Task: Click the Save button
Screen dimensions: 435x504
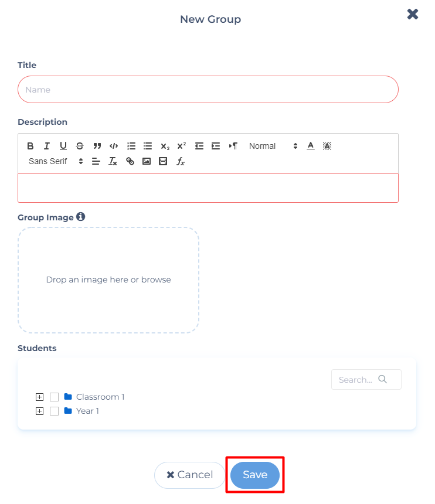Action: point(255,475)
